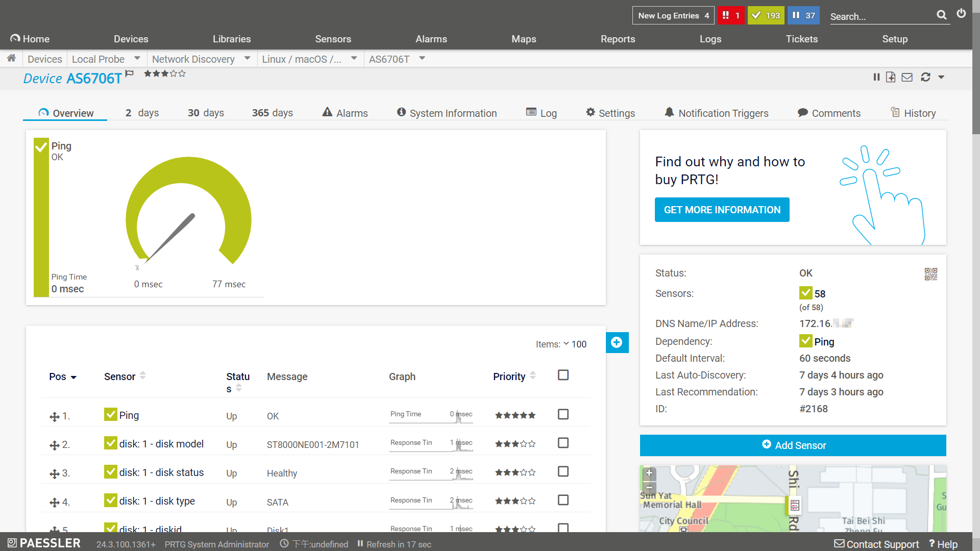
Task: Click the home icon in breadcrumb
Action: coord(11,58)
